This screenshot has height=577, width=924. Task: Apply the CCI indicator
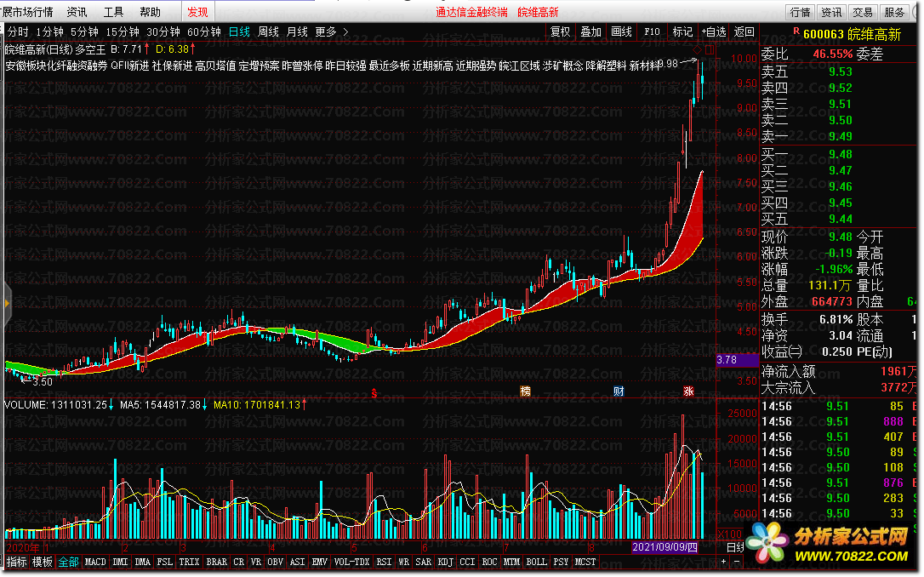click(467, 563)
